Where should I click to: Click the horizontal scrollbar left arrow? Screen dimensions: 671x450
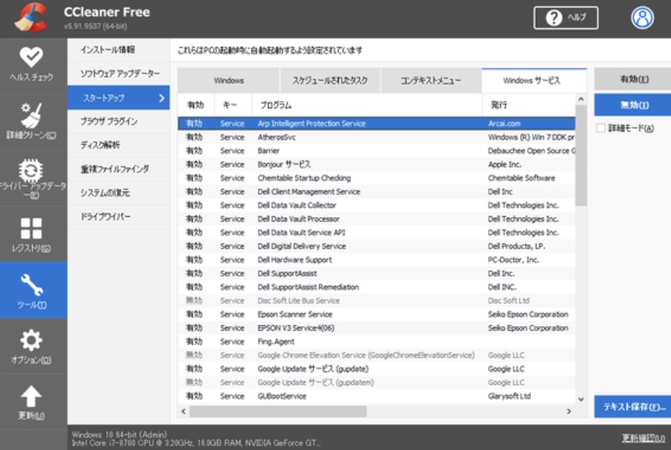184,411
